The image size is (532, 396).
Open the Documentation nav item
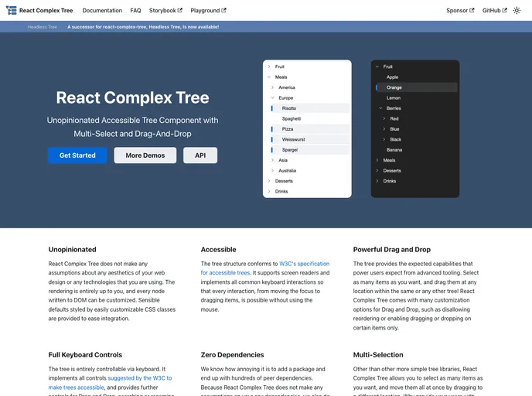click(x=102, y=11)
